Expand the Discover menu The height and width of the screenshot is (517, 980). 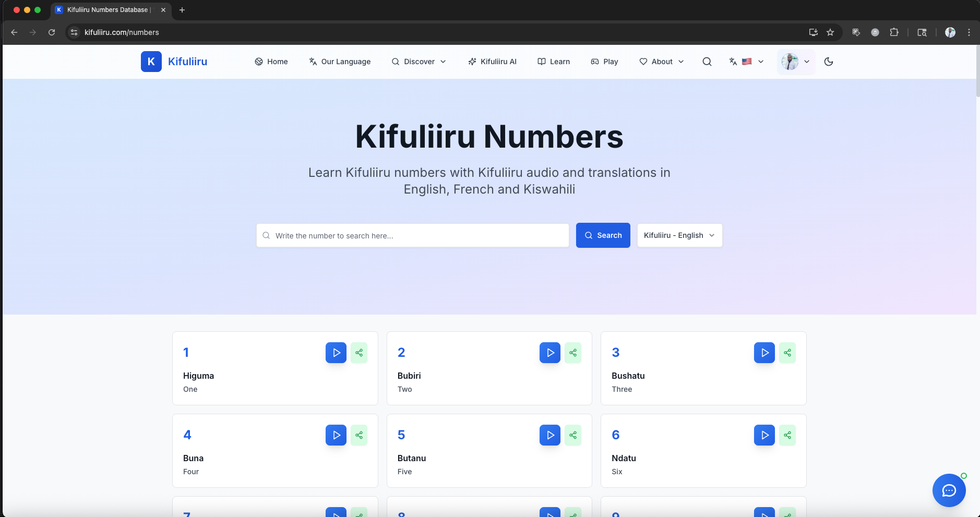[x=419, y=62]
